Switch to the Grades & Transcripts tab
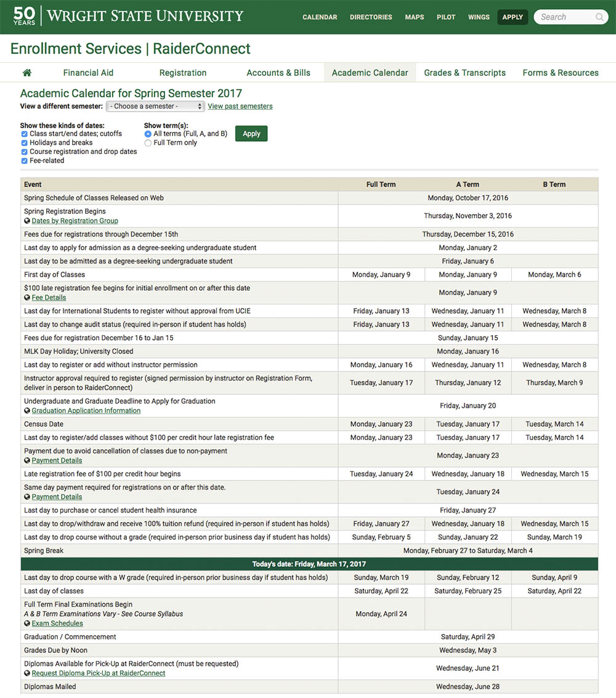The width and height of the screenshot is (616, 698). [x=464, y=72]
